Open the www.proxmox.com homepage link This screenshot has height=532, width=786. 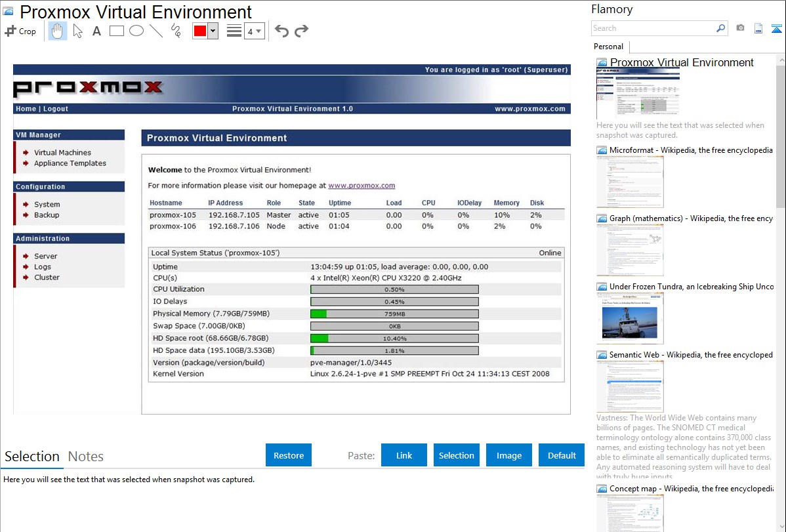click(x=362, y=186)
